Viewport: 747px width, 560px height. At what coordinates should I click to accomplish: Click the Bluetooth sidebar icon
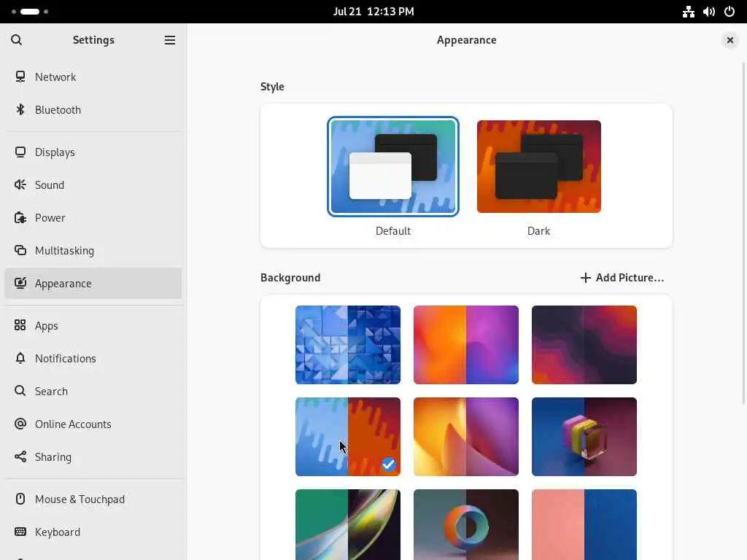point(20,109)
